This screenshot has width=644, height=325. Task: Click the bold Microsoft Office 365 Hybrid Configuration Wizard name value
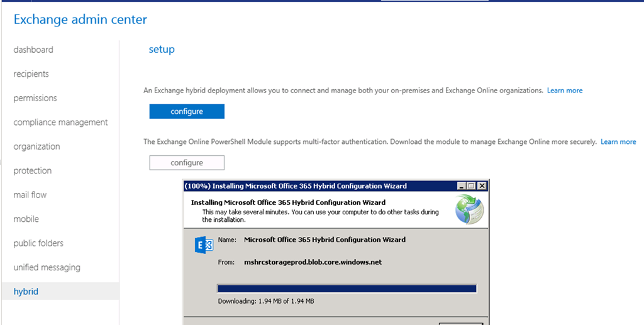click(x=325, y=240)
